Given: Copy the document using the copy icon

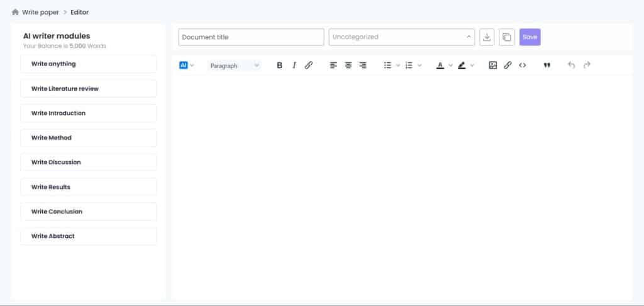Looking at the screenshot, I should (x=506, y=37).
